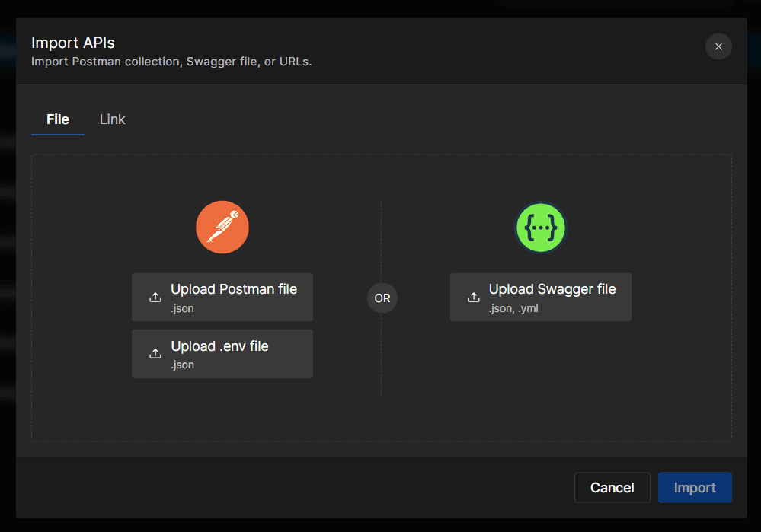761x532 pixels.
Task: Click the .json, .yml label under Swagger
Action: (513, 308)
